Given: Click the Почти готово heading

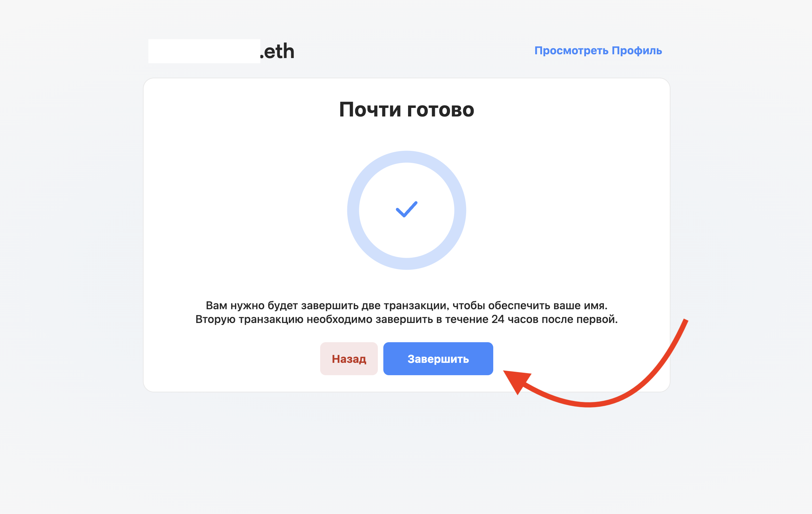Looking at the screenshot, I should pos(407,110).
